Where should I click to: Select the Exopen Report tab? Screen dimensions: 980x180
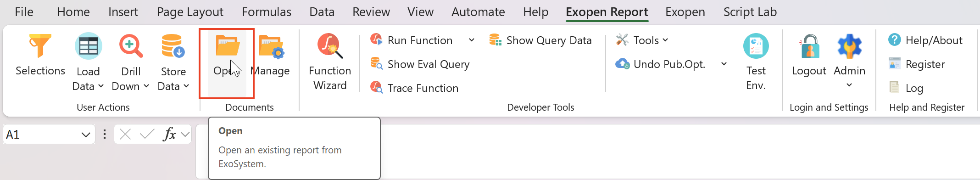click(607, 12)
